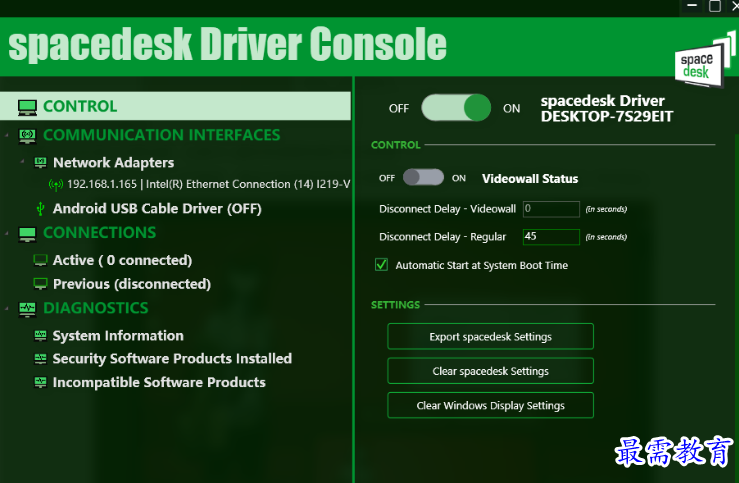739x483 pixels.
Task: Click the Previous connections monitor icon
Action: pos(41,284)
